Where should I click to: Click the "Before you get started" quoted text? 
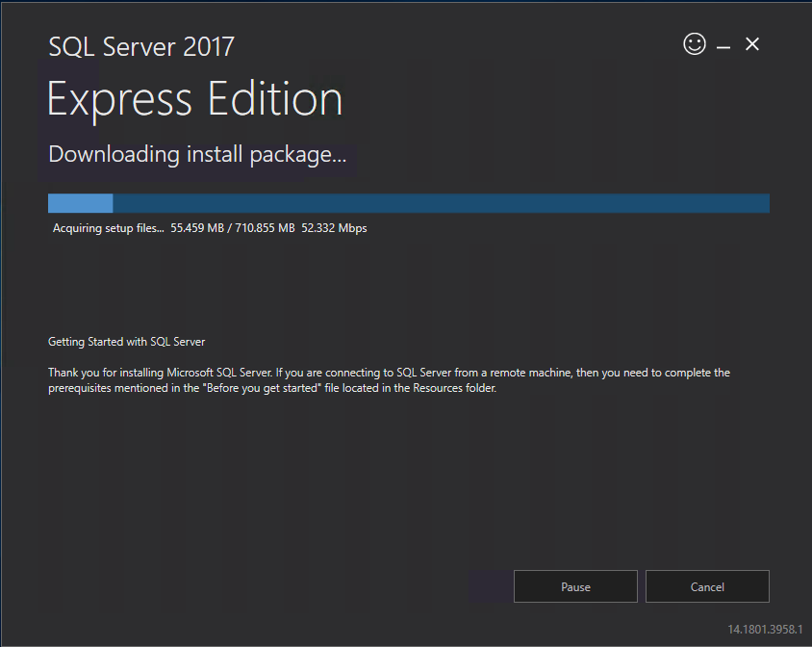click(x=264, y=388)
